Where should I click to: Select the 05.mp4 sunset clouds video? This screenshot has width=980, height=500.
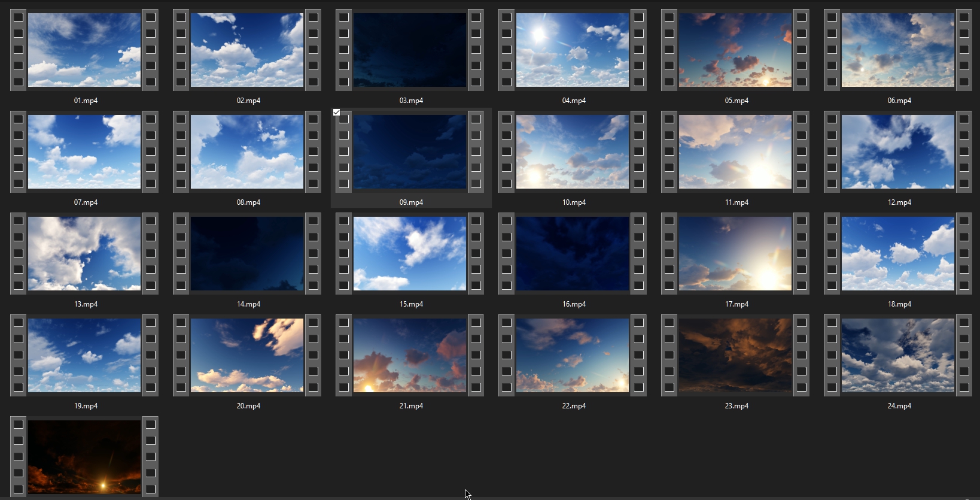click(x=735, y=50)
